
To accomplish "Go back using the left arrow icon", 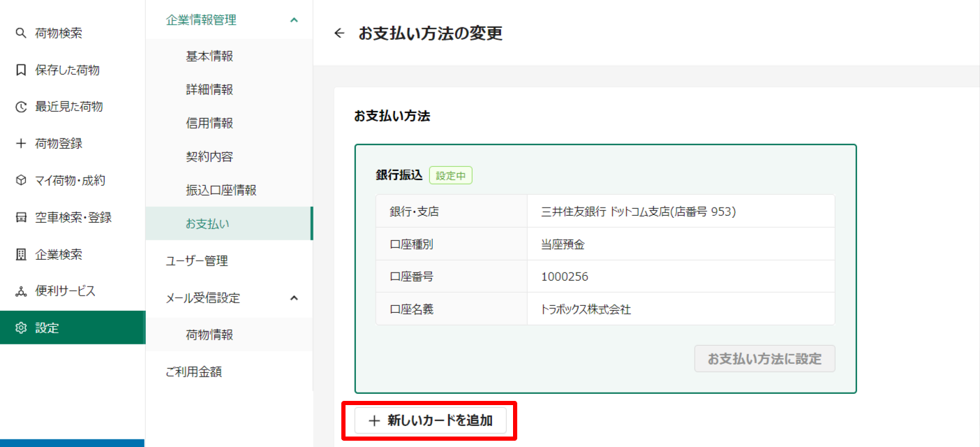I will (x=339, y=33).
